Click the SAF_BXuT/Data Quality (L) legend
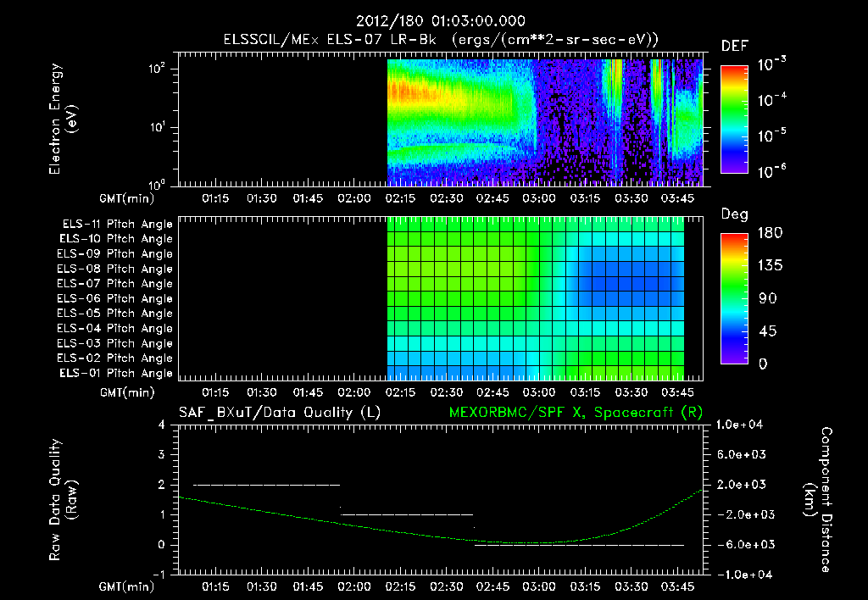 tap(280, 413)
